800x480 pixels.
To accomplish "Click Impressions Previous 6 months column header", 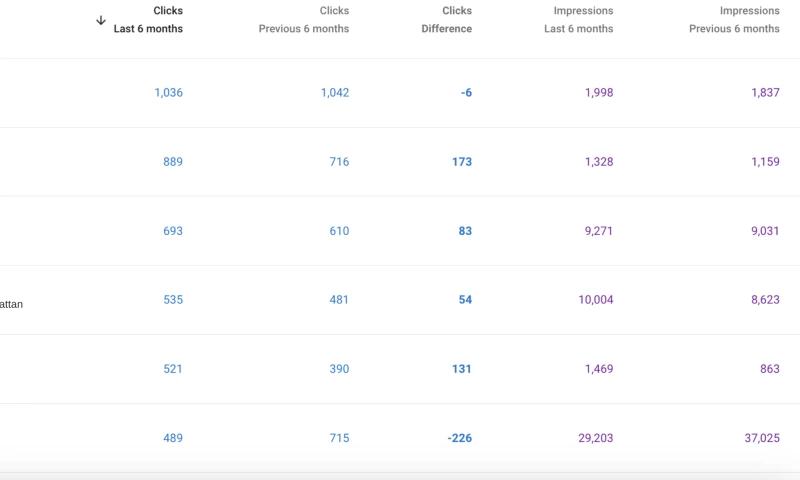I will click(x=734, y=20).
